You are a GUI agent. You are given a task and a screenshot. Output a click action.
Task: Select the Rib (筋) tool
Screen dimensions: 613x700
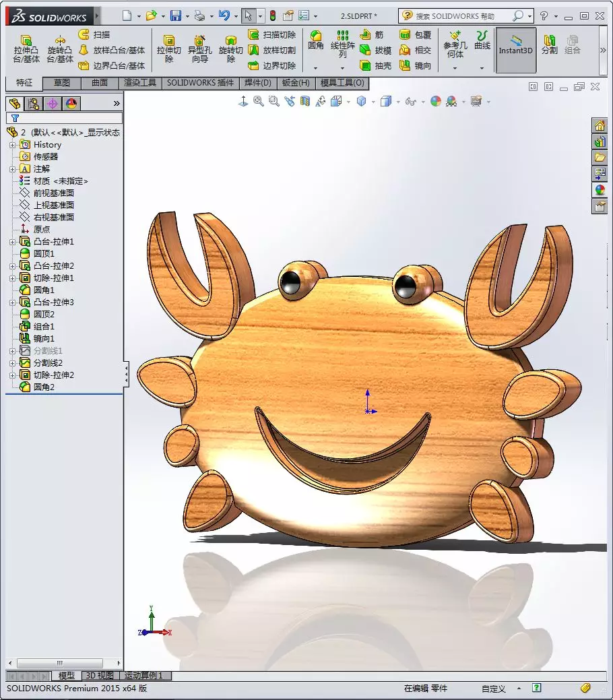pyautogui.click(x=372, y=34)
